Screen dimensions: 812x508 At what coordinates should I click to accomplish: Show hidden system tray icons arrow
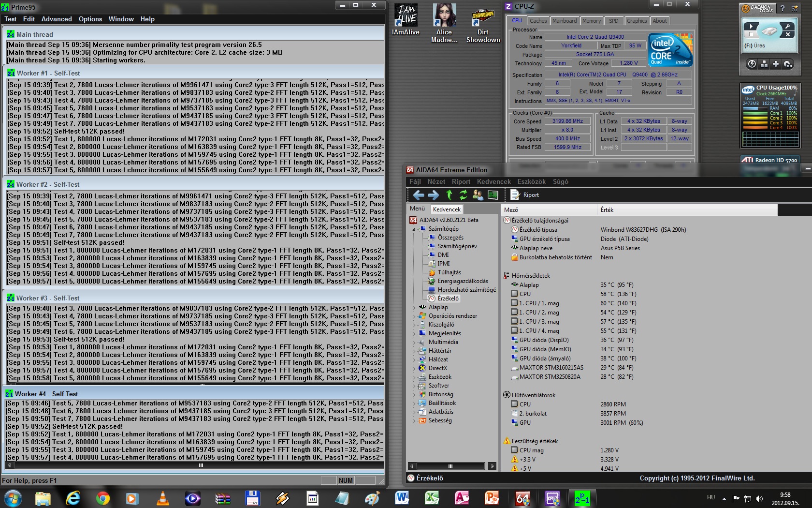[x=724, y=498]
